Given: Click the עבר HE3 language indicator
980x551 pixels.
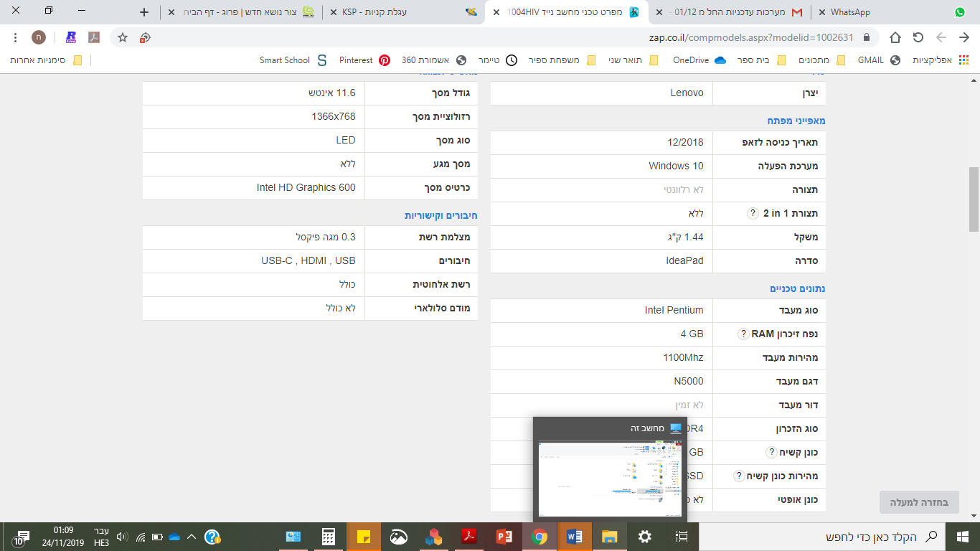Looking at the screenshot, I should coord(101,537).
